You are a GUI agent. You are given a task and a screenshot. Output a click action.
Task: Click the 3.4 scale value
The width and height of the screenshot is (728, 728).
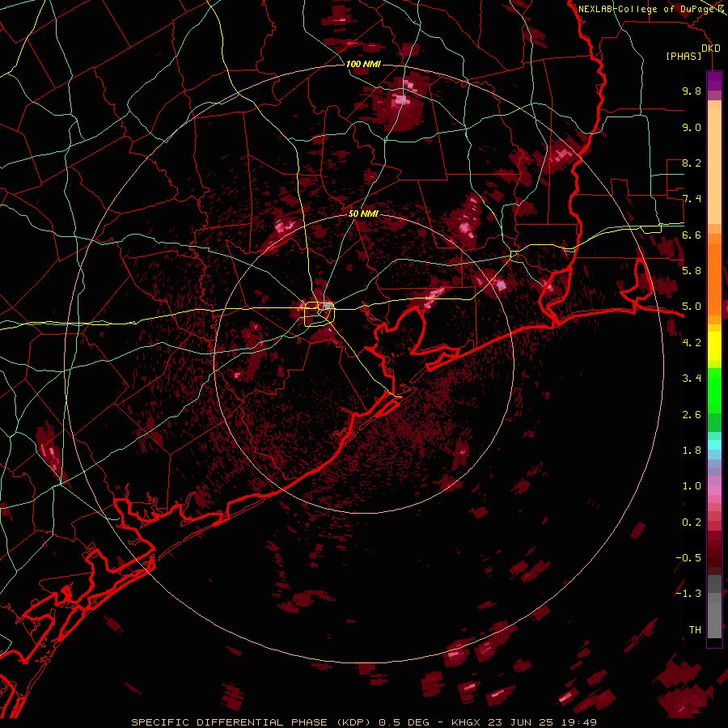[x=692, y=379]
